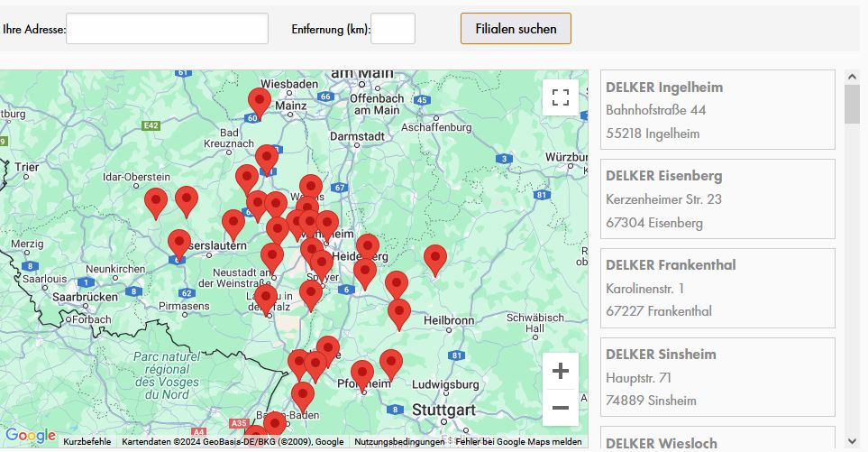The width and height of the screenshot is (868, 452).
Task: Zoom in the map with plus button
Action: [561, 371]
